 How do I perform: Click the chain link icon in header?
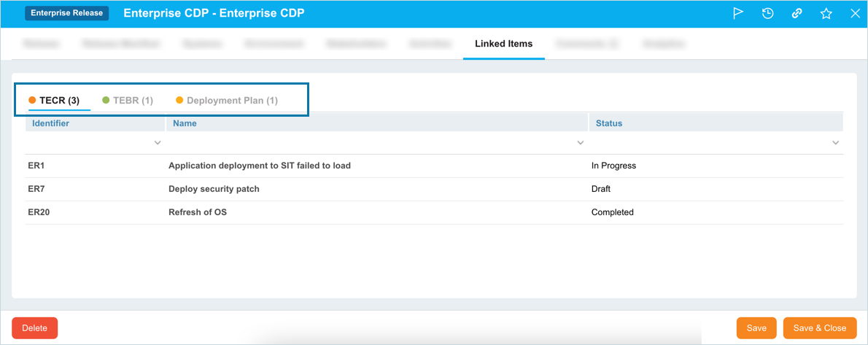(797, 13)
